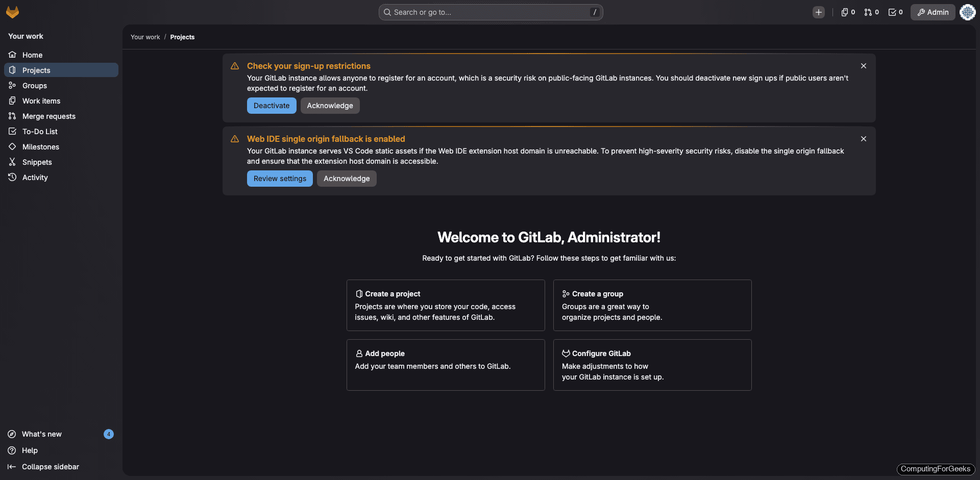Collapse the left sidebar

pos(51,466)
